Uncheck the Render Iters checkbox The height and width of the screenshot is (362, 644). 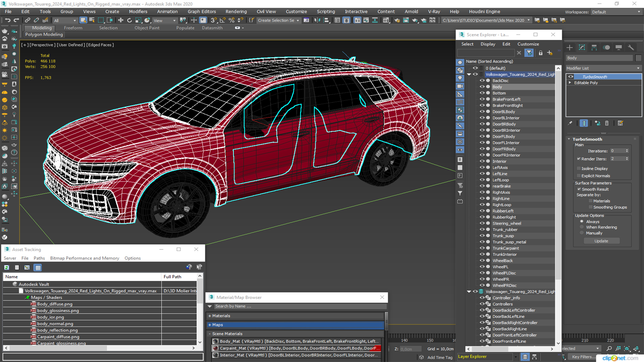click(x=579, y=159)
